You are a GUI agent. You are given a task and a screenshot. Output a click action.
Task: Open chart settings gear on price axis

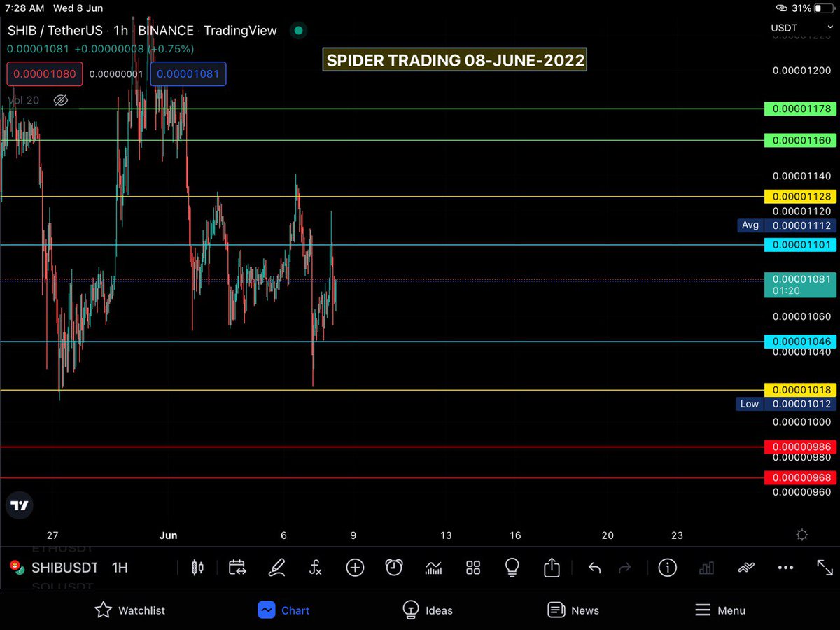coord(802,535)
